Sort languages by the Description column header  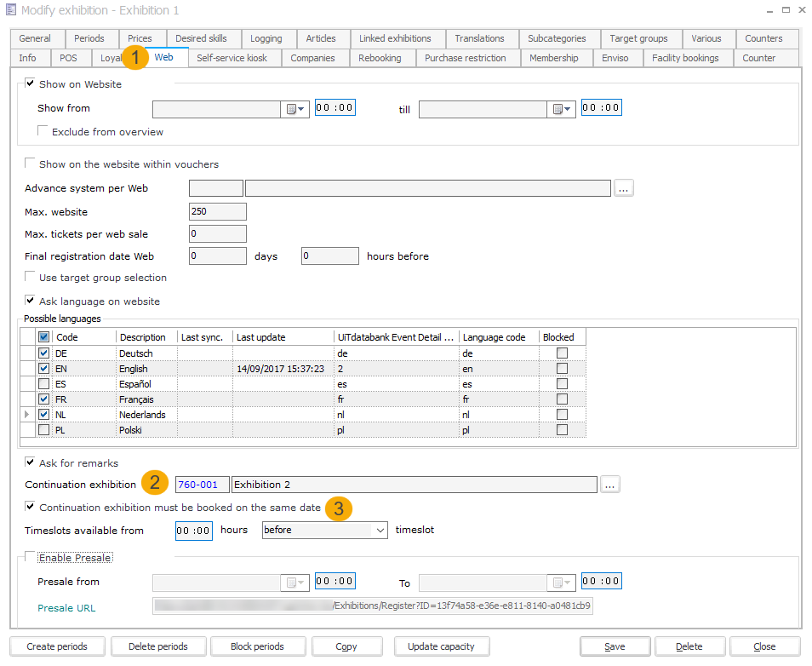point(146,337)
